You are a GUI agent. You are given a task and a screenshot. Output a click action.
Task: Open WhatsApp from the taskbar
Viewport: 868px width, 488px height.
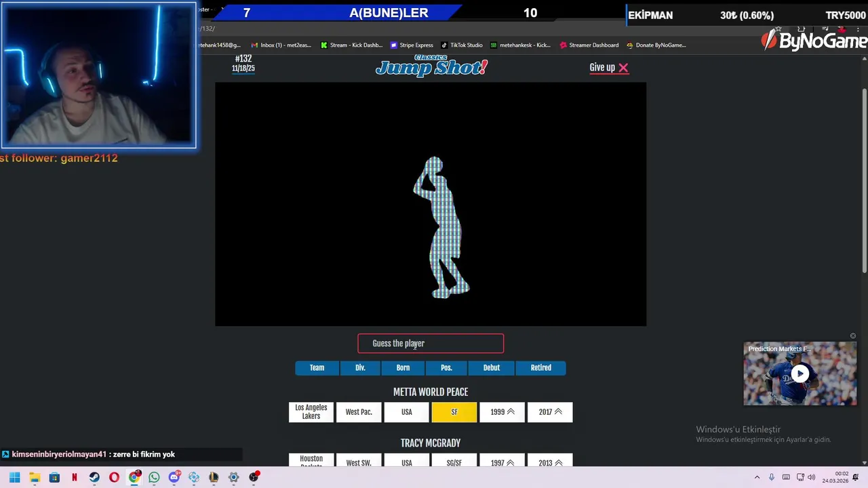point(154,477)
